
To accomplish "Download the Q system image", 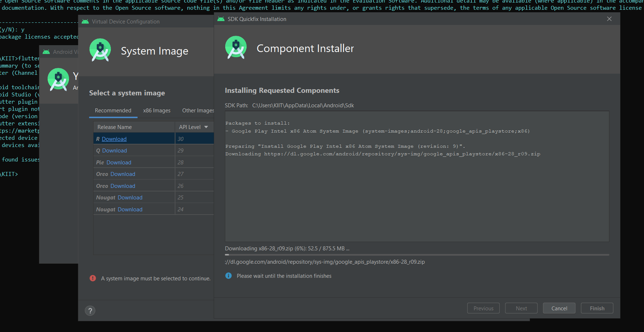I will [x=114, y=151].
